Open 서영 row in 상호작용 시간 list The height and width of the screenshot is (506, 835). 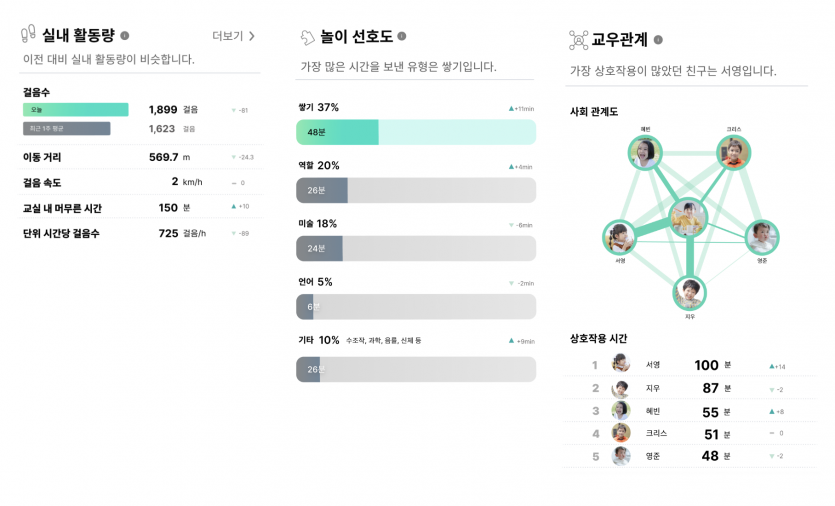pyautogui.click(x=689, y=365)
